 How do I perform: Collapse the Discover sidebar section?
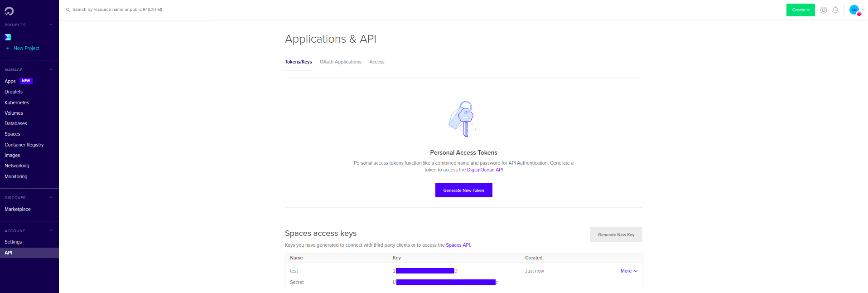[x=51, y=198]
